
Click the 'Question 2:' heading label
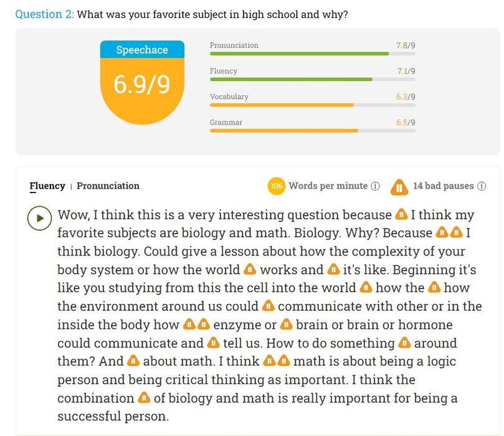click(x=44, y=14)
